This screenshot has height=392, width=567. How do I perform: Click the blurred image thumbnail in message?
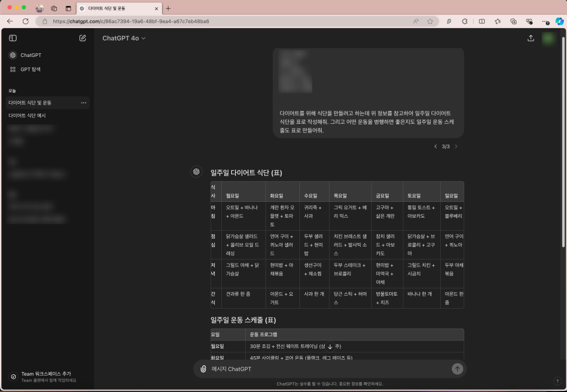pos(295,71)
